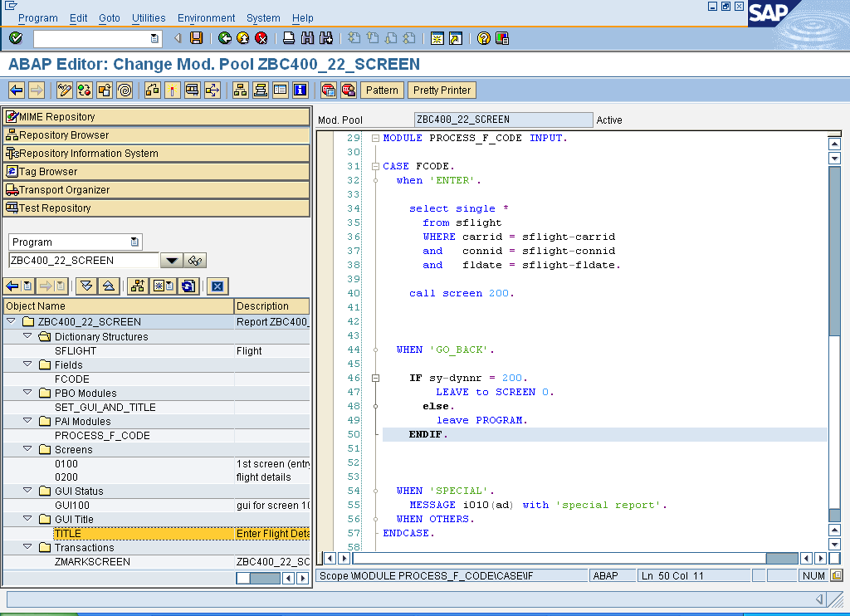
Task: Collapse the Screens folder node
Action: click(x=27, y=448)
